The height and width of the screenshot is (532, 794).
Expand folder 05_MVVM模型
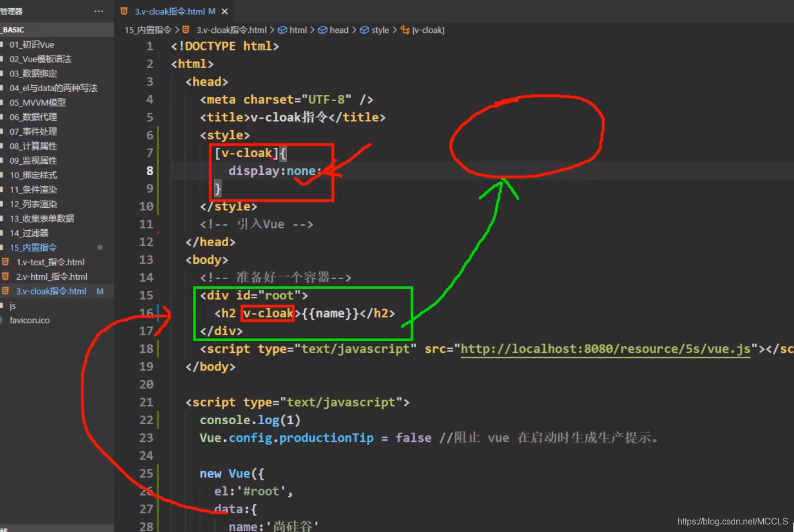point(37,102)
